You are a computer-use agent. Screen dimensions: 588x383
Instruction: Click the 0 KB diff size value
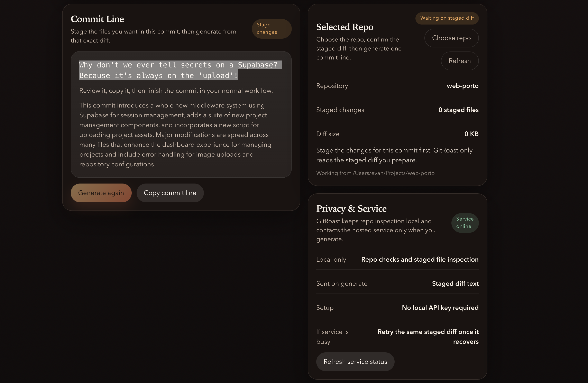471,134
